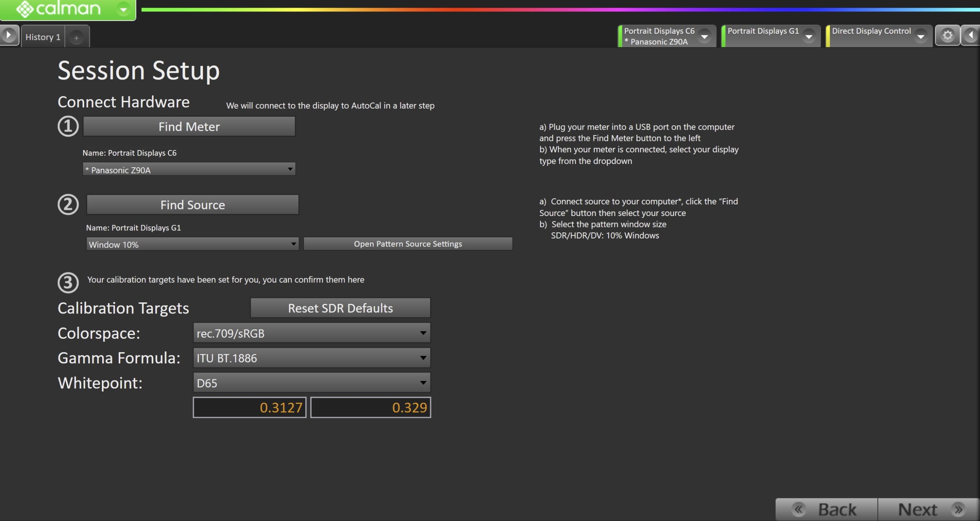Screen dimensions: 980x521
Task: Click the Session Setup heading
Action: (x=139, y=71)
